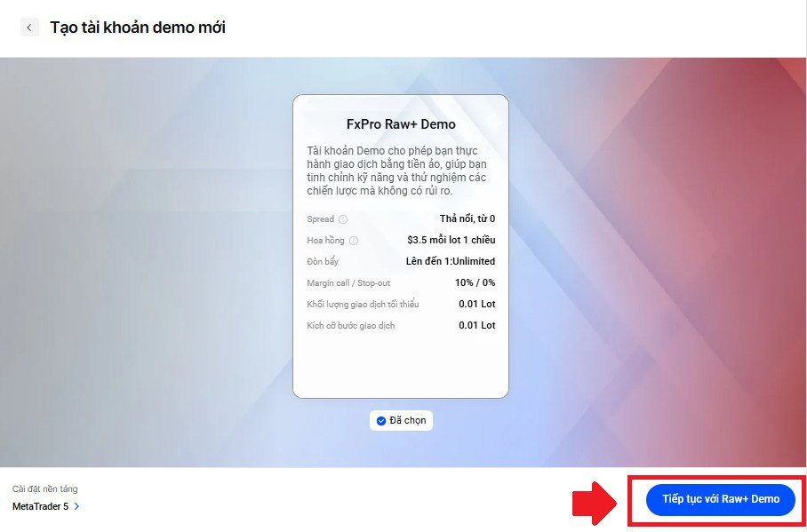Screen dimensions: 807x532
Task: Click the "Cài đặt nền tảng" caption
Action: [x=51, y=488]
